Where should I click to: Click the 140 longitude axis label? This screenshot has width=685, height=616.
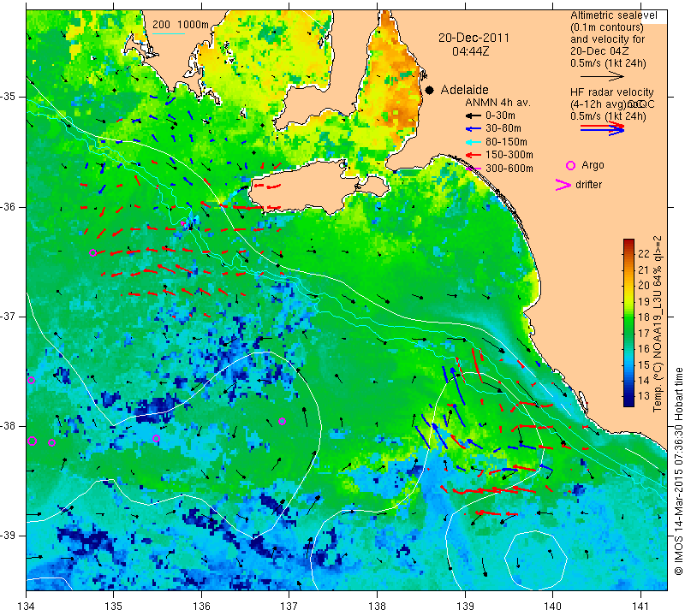coord(552,606)
